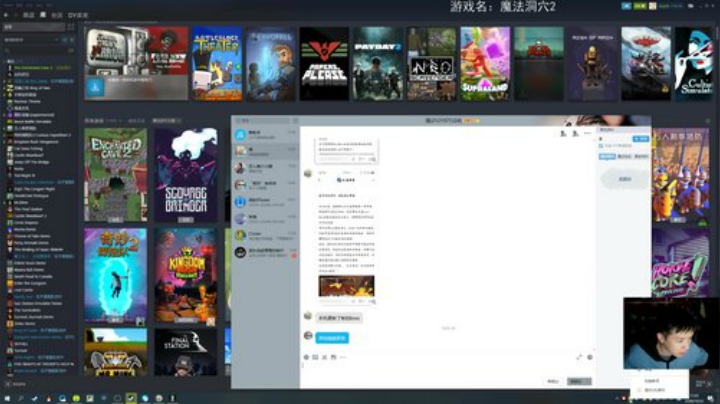
Task: Select The Final Station in sidebar list
Action: pyautogui.click(x=28, y=209)
